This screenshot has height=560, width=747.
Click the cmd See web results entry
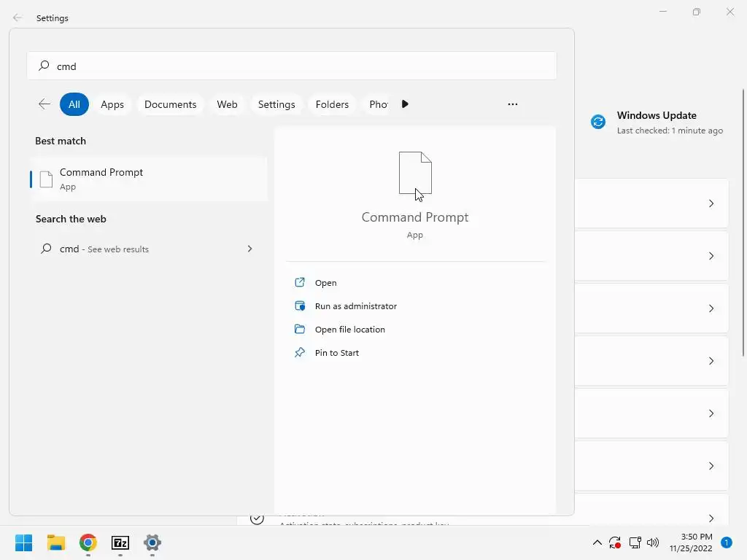click(x=148, y=249)
